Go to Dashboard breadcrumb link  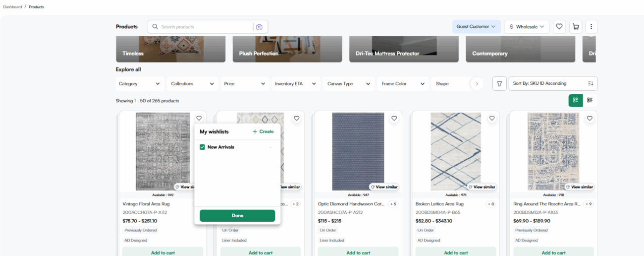point(12,7)
